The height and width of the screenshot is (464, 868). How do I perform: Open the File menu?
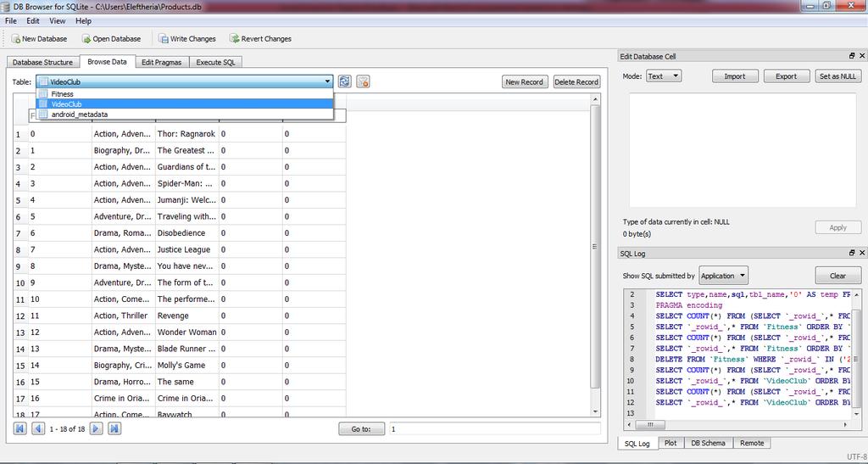[10, 21]
